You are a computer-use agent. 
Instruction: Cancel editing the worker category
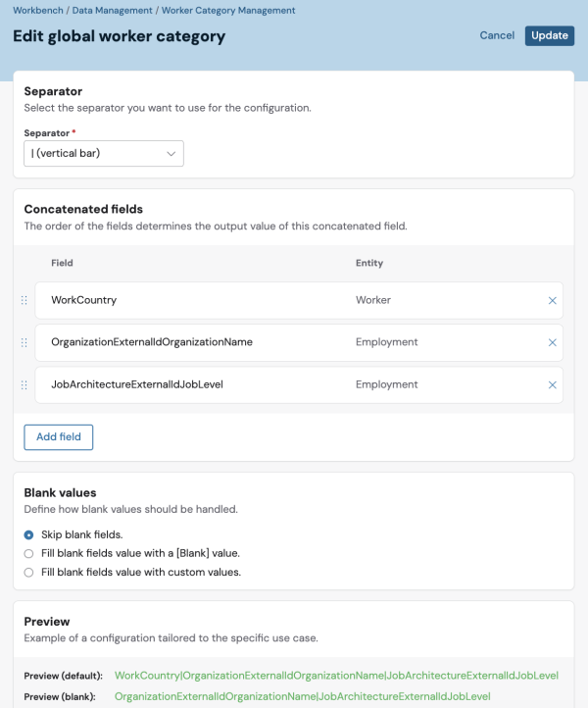497,35
